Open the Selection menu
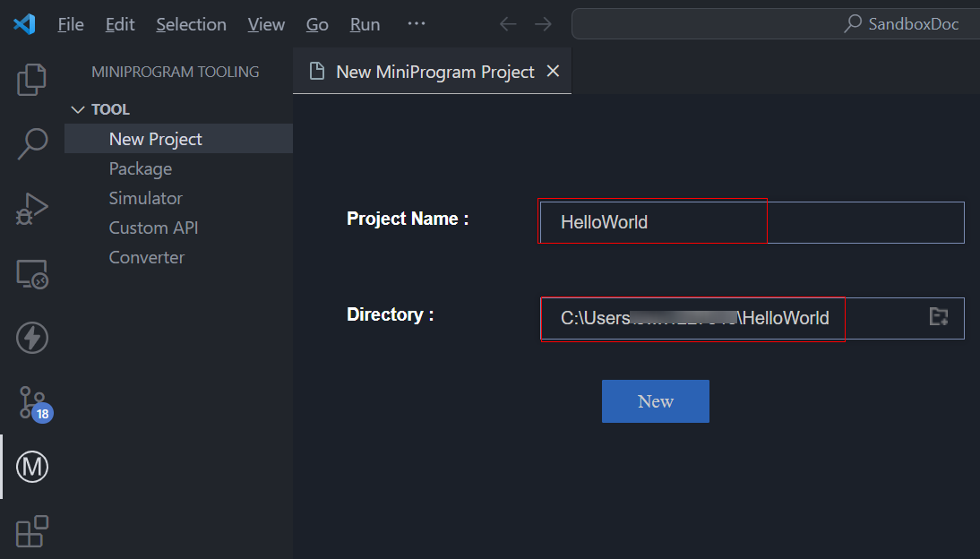 tap(191, 24)
